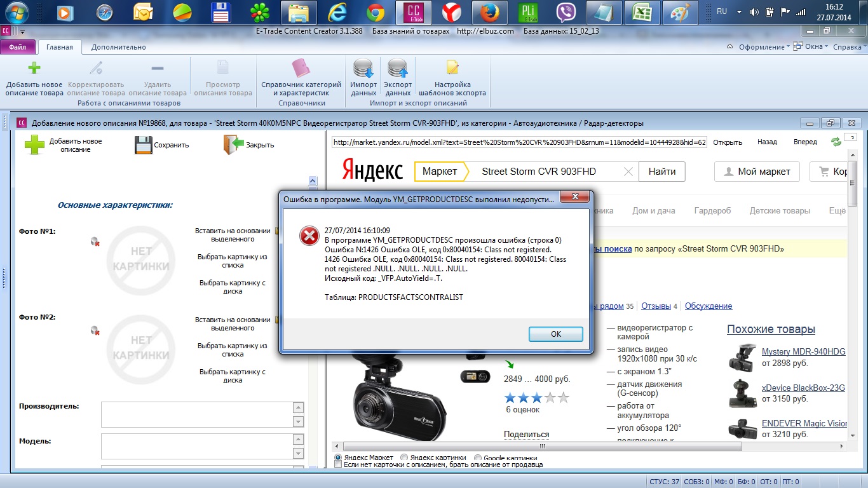Click the 'Экспорт данных' database icon

click(x=398, y=68)
